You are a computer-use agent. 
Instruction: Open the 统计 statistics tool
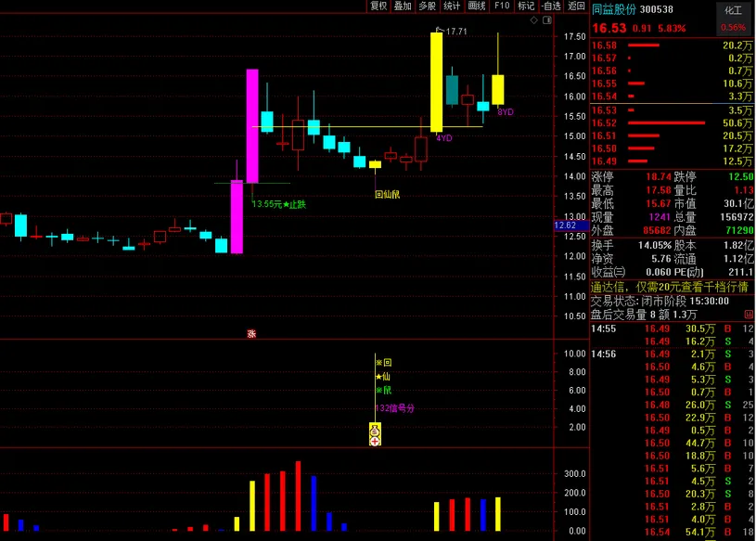(452, 6)
